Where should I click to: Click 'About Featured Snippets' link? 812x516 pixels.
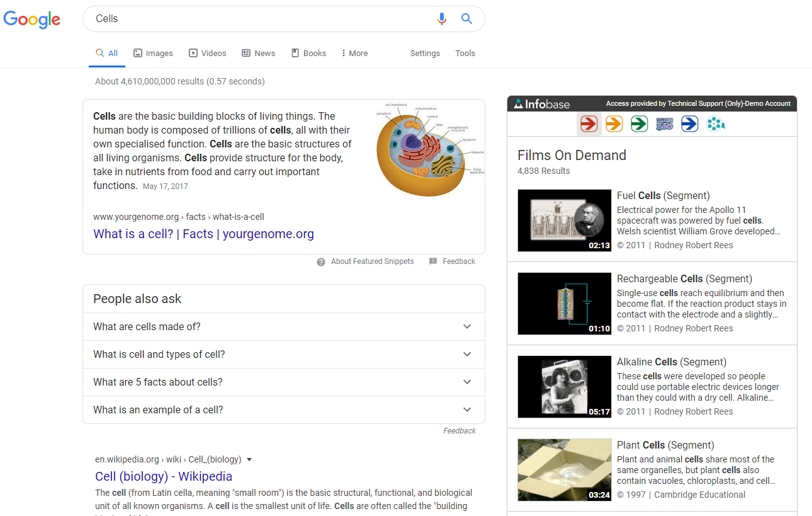[x=373, y=261]
